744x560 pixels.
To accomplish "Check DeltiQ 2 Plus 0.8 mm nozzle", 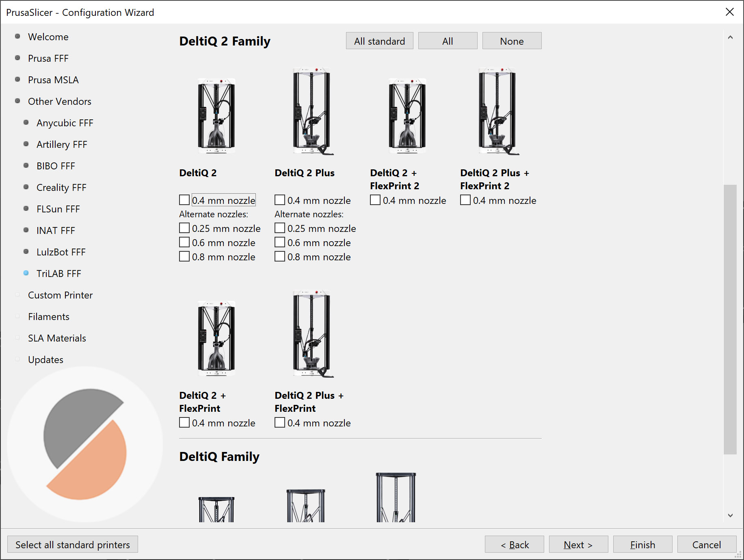I will click(x=280, y=257).
